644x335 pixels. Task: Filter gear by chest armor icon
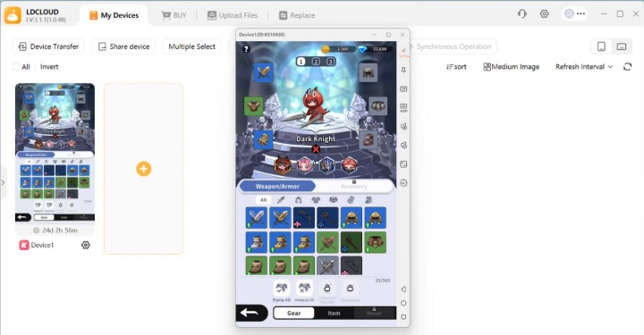pyautogui.click(x=316, y=200)
